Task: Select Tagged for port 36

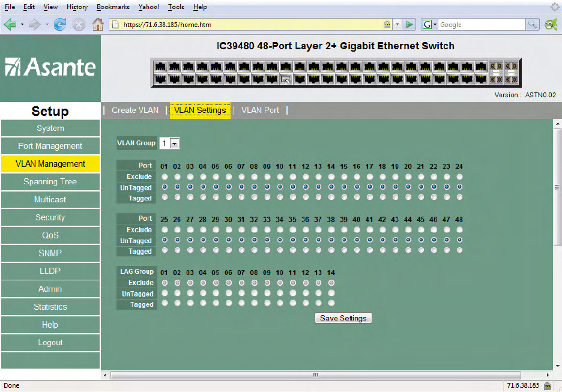Action: 306,250
